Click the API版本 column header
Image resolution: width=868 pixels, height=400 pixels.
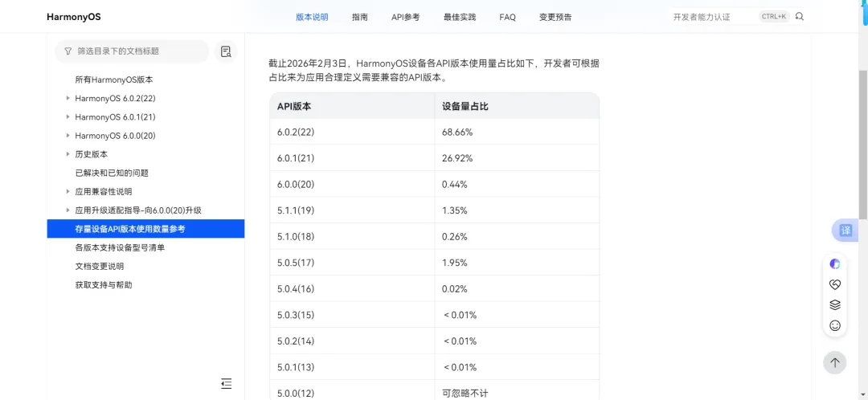pyautogui.click(x=352, y=106)
